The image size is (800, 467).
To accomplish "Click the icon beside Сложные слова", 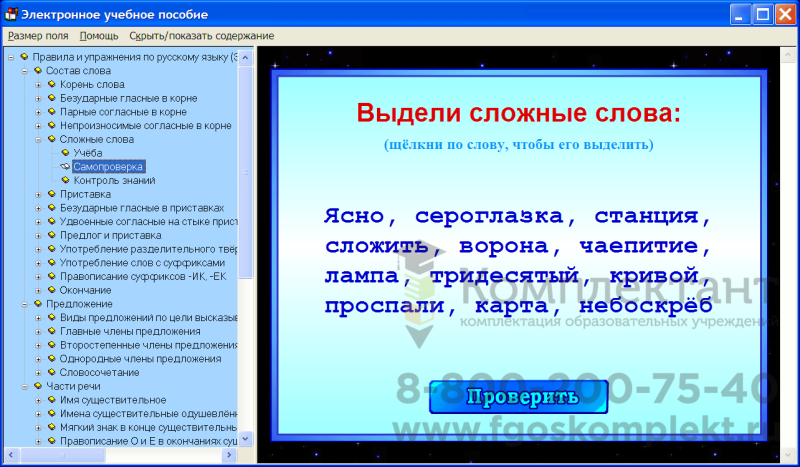I will pos(52,139).
